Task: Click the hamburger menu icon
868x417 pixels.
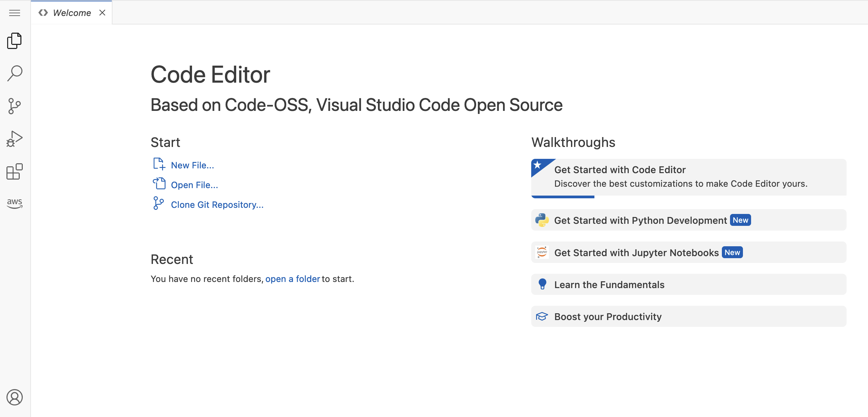Action: tap(16, 12)
